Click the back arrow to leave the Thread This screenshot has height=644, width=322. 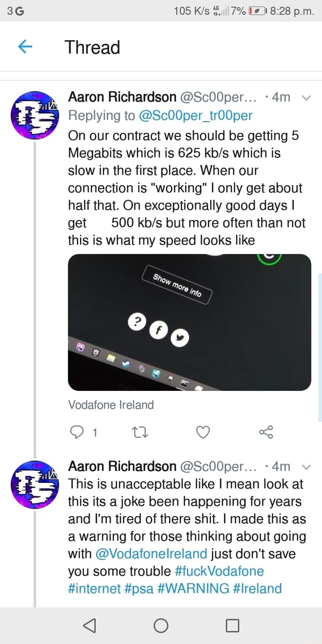(x=25, y=46)
